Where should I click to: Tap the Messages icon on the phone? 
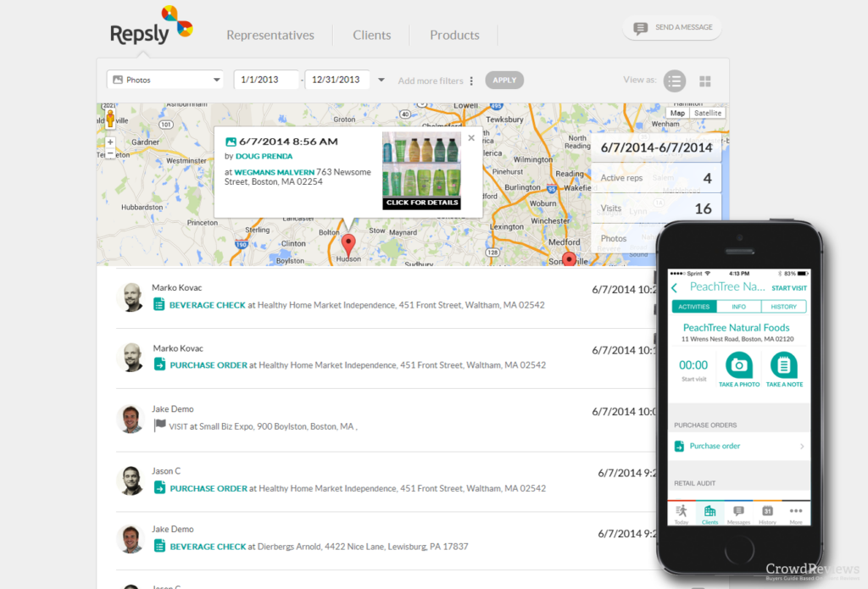point(738,510)
